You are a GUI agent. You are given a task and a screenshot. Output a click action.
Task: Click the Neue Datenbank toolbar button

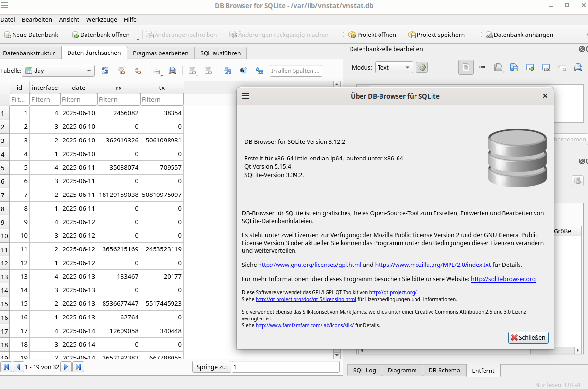point(32,35)
